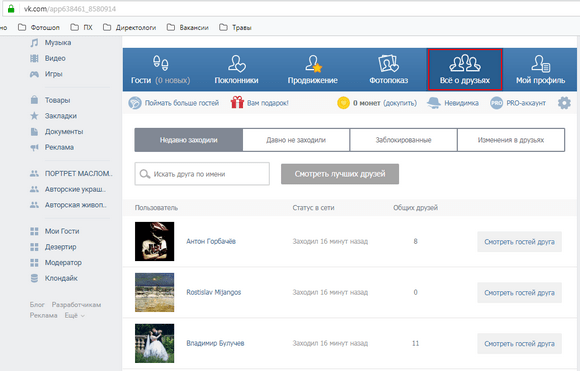Select the Всё о друзьях tab
Image resolution: width=580 pixels, height=371 pixels.
pos(465,70)
